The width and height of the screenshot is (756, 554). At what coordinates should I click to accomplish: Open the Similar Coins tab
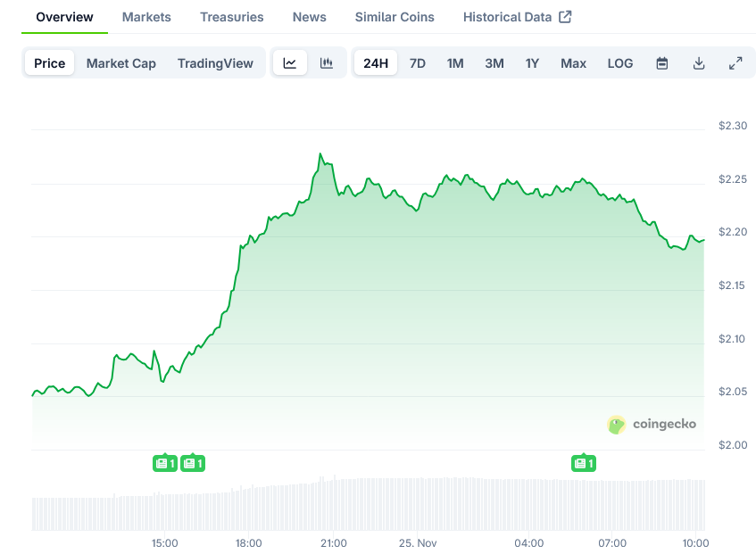395,17
